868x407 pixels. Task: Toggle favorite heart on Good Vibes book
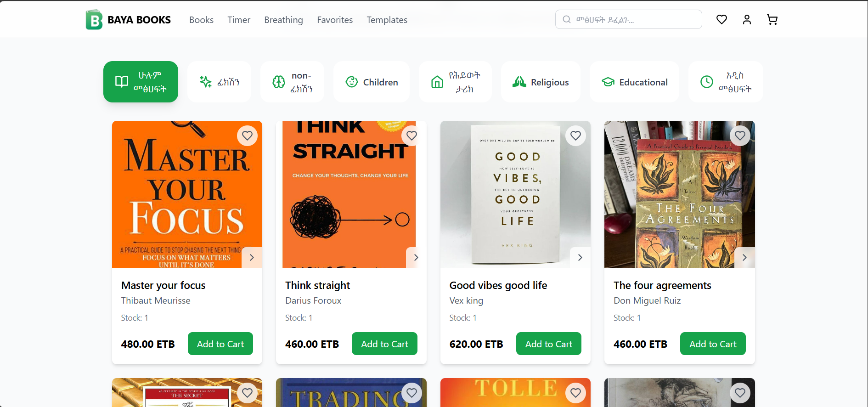(x=575, y=136)
